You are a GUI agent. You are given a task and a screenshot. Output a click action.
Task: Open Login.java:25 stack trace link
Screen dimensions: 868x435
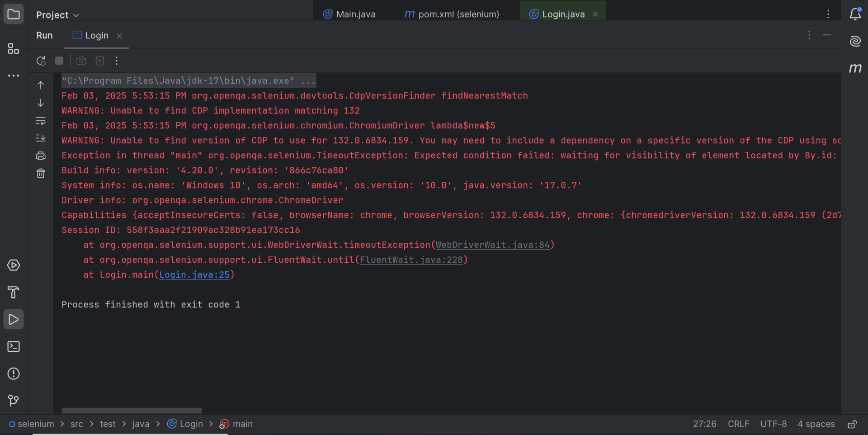click(x=194, y=274)
